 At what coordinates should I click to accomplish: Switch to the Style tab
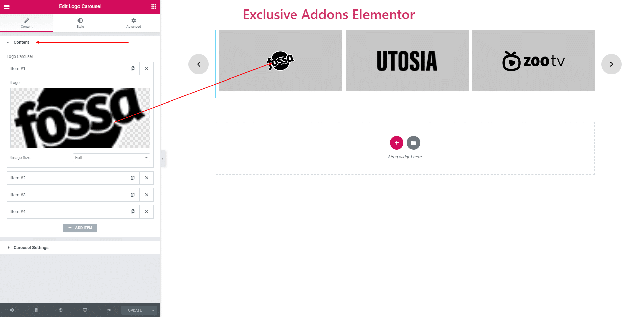tap(80, 23)
